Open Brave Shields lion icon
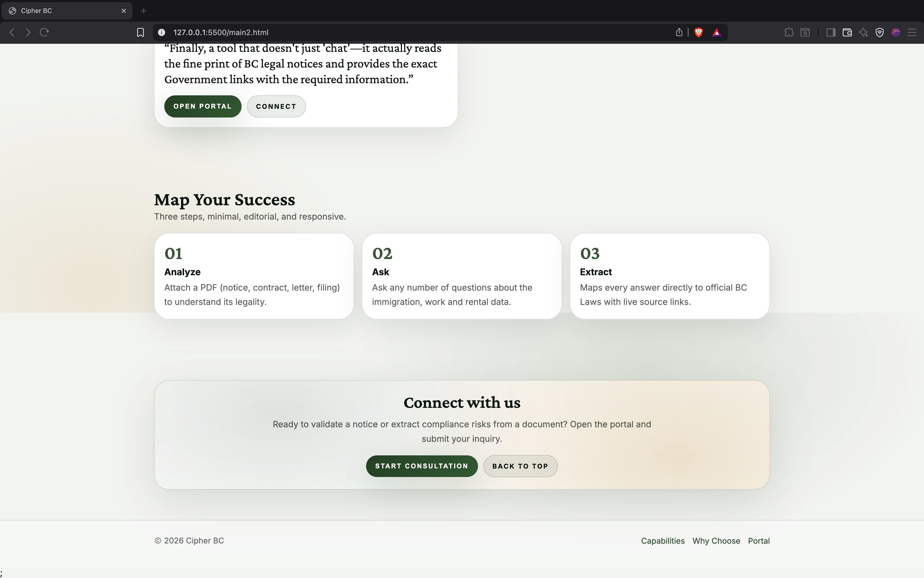The height and width of the screenshot is (578, 924). point(698,32)
